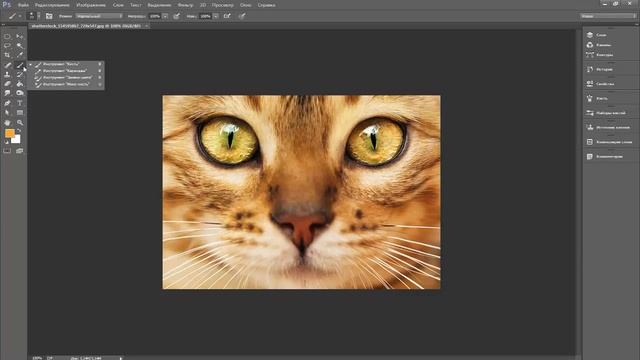Open the flow slider dropdown arrow

pyautogui.click(x=216, y=16)
